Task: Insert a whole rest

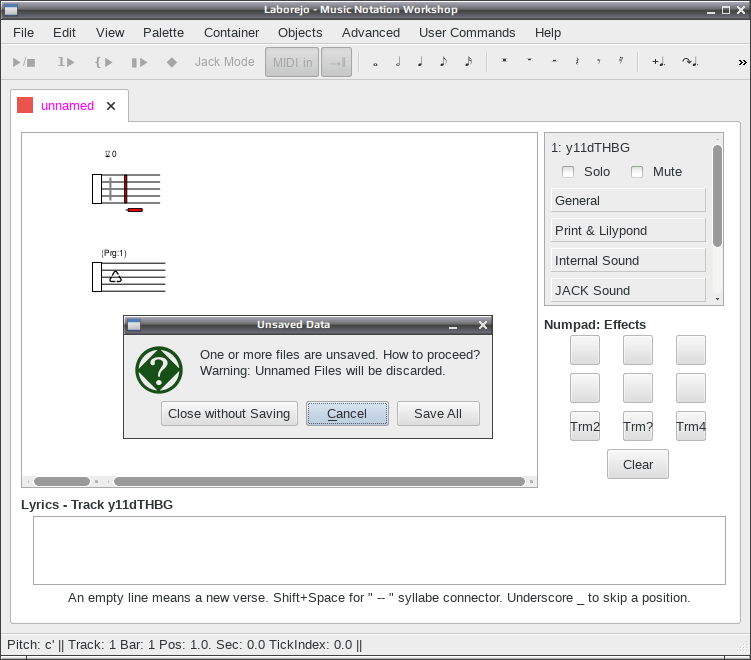Action: [x=529, y=61]
